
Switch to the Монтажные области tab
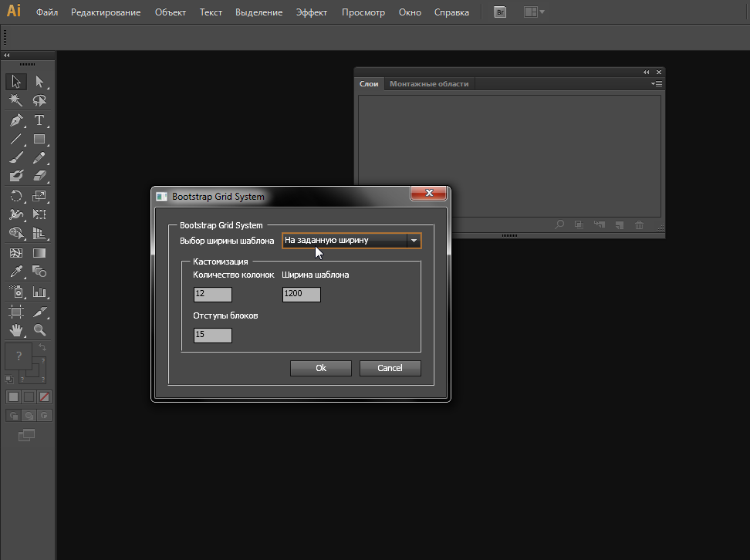click(x=428, y=83)
